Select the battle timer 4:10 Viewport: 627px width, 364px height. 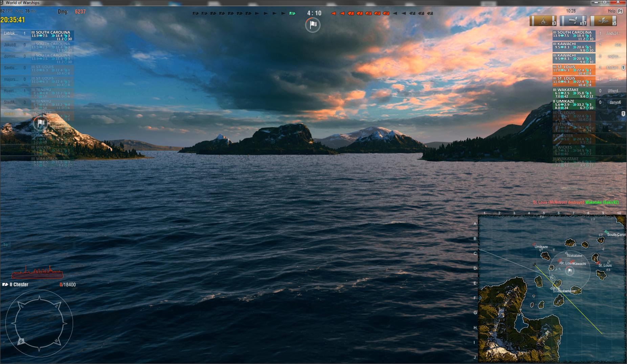tap(314, 13)
